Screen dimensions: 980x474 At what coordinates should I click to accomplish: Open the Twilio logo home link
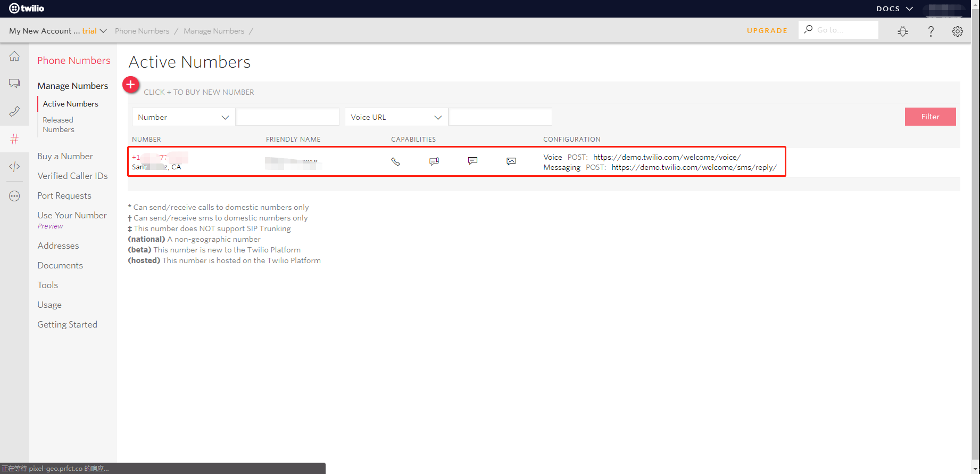coord(27,9)
